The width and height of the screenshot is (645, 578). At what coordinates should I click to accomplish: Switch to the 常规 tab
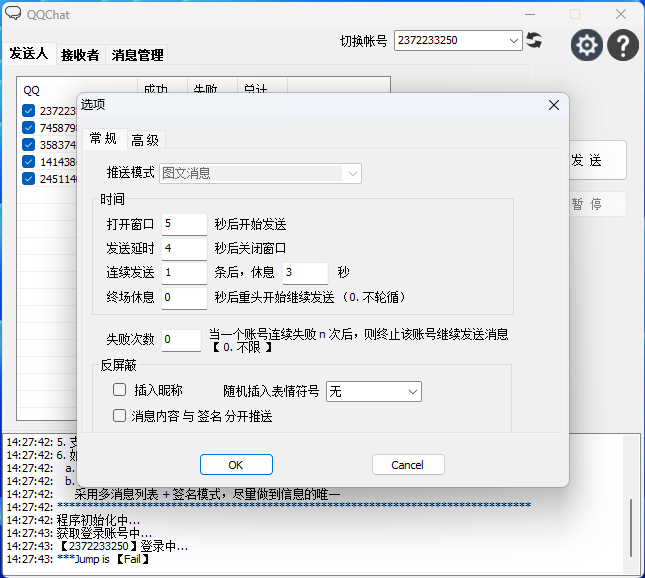pyautogui.click(x=103, y=139)
